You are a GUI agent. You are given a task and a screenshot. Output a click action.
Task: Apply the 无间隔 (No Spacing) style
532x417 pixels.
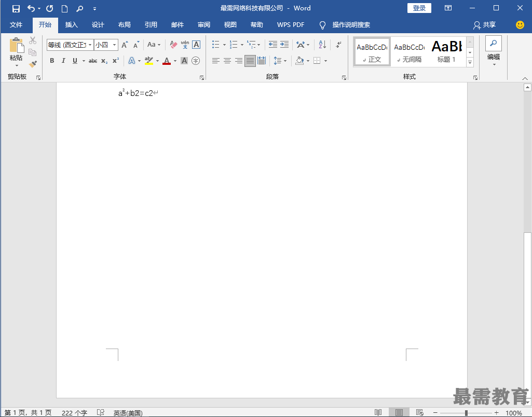(x=410, y=52)
